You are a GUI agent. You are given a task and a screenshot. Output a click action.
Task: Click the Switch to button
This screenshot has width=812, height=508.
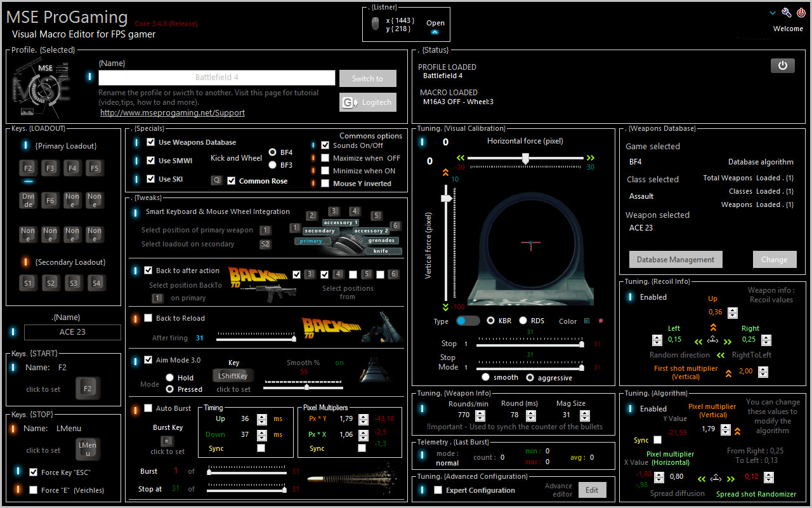coord(368,79)
